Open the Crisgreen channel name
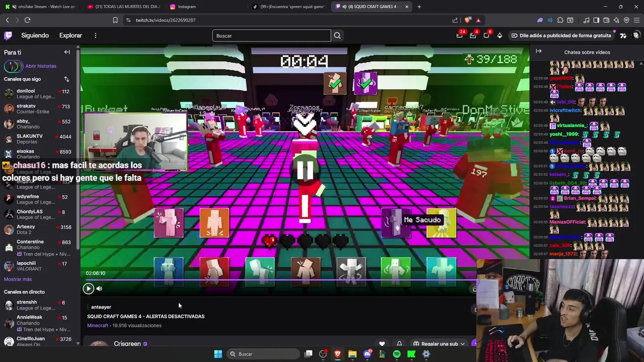The height and width of the screenshot is (362, 644). tap(127, 344)
